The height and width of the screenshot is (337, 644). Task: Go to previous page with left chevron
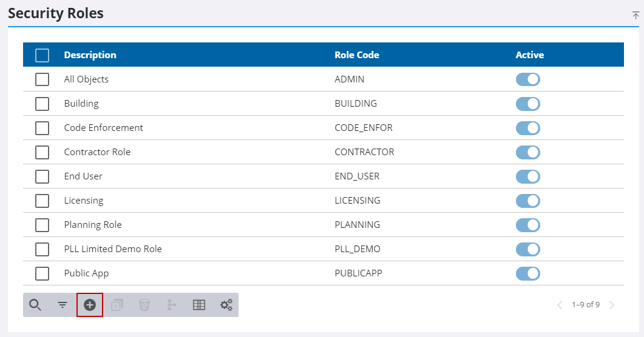tap(560, 305)
